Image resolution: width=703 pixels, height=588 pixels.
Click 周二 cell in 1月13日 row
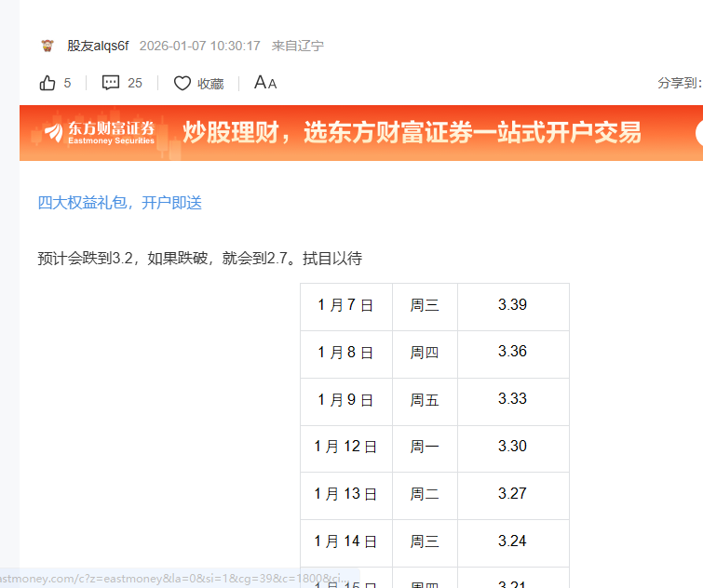pos(425,496)
